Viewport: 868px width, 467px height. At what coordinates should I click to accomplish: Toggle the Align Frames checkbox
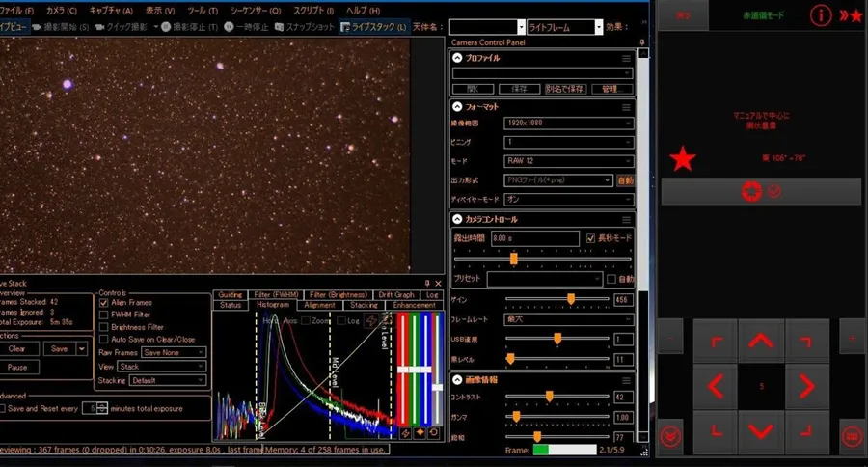[104, 302]
